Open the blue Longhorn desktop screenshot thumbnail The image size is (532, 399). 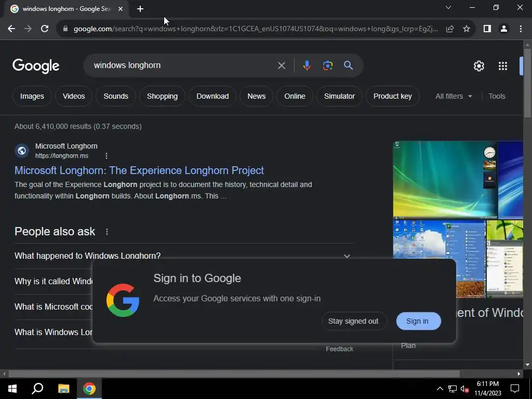pyautogui.click(x=440, y=239)
